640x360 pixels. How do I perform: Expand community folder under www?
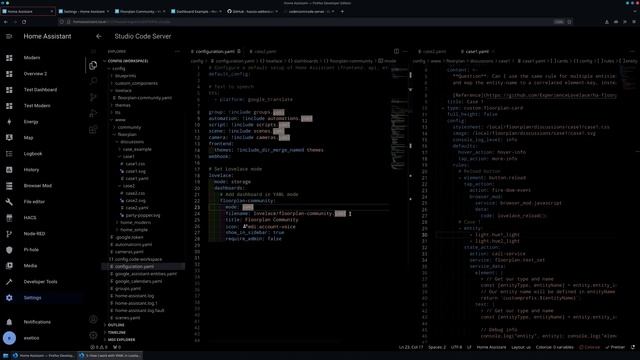pos(129,127)
